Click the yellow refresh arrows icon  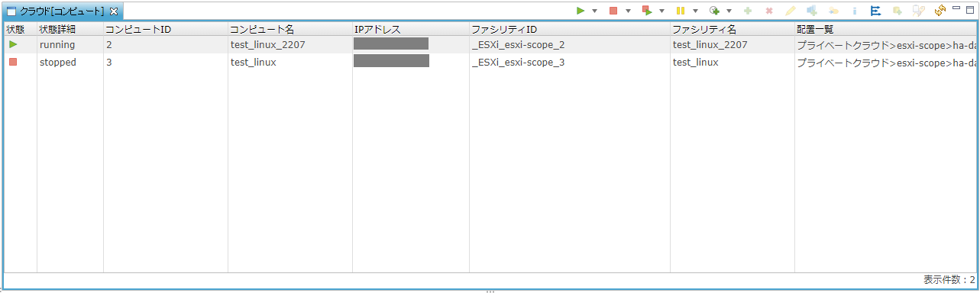(940, 11)
